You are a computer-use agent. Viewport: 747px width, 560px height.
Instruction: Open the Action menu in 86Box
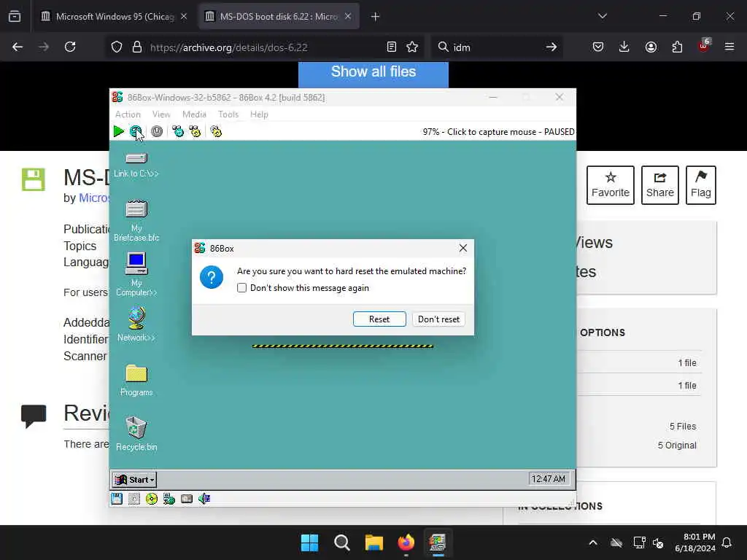tap(128, 114)
